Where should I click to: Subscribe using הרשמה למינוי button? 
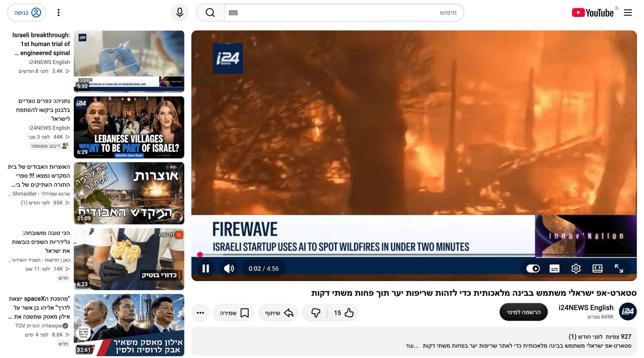523,312
